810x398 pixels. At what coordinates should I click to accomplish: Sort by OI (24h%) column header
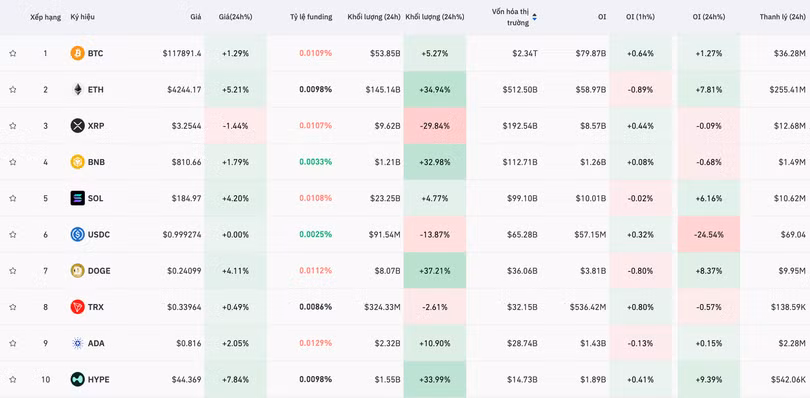point(708,17)
